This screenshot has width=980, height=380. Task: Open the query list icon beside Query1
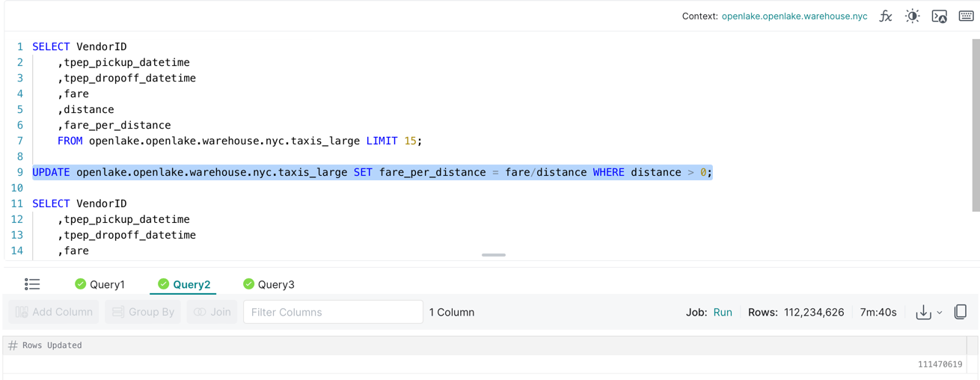click(32, 284)
